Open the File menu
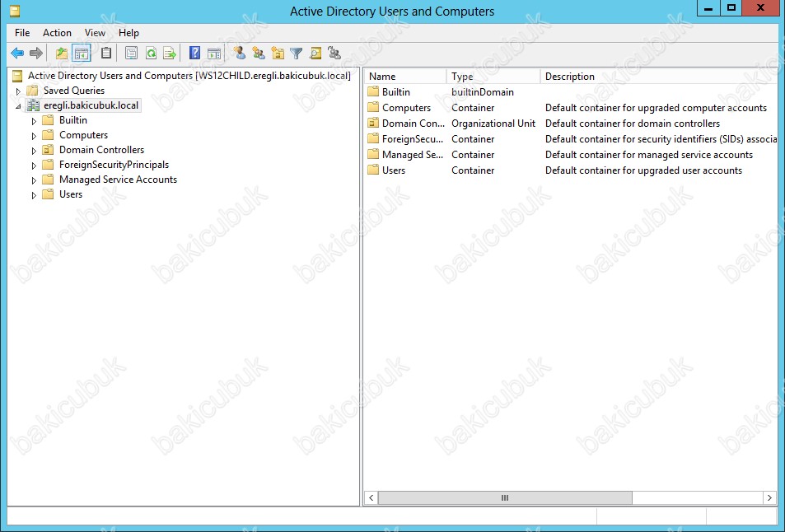This screenshot has height=532, width=785. (22, 33)
